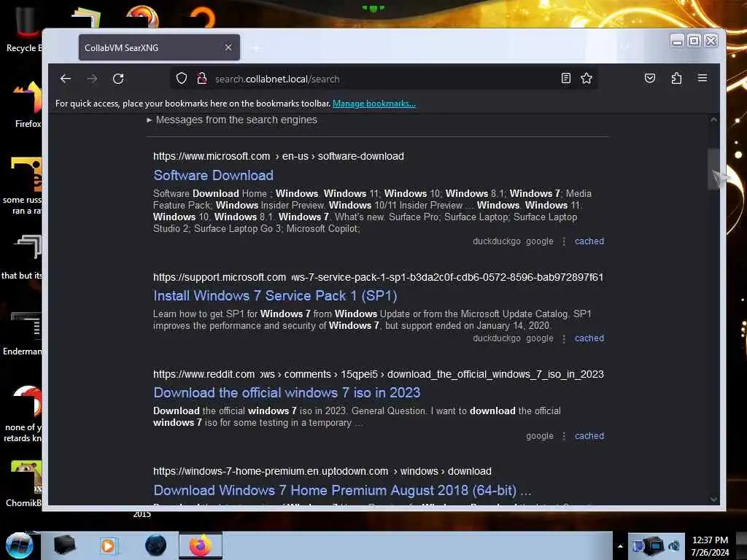The height and width of the screenshot is (560, 747).
Task: Click the uptodown.com result URL text
Action: click(x=322, y=472)
